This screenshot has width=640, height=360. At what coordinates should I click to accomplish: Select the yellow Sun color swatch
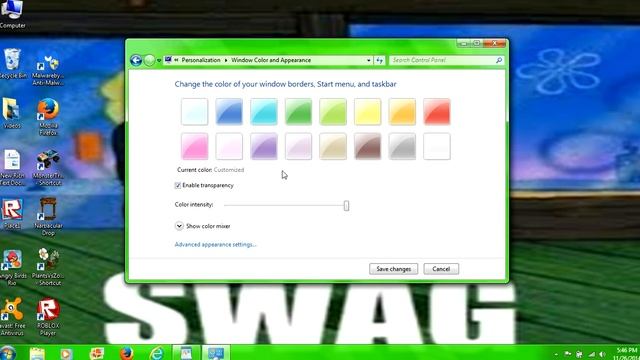pos(367,111)
